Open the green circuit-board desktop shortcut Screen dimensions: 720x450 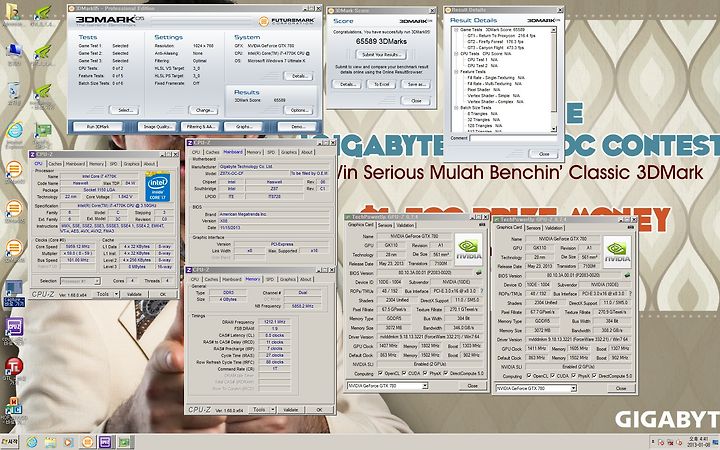[x=43, y=132]
